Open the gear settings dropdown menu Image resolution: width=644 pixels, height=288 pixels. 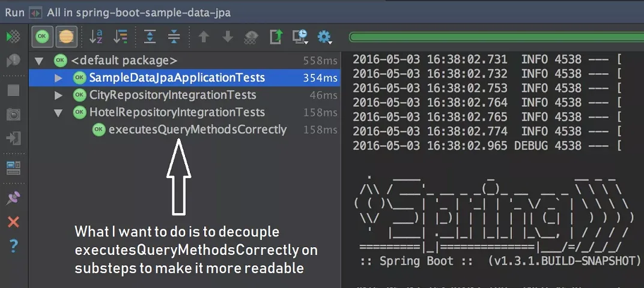pyautogui.click(x=325, y=37)
